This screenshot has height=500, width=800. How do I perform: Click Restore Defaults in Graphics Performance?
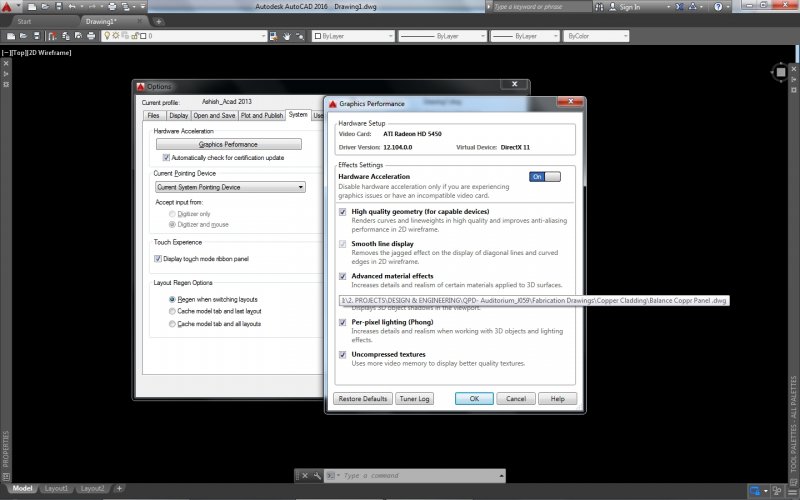tap(363, 398)
